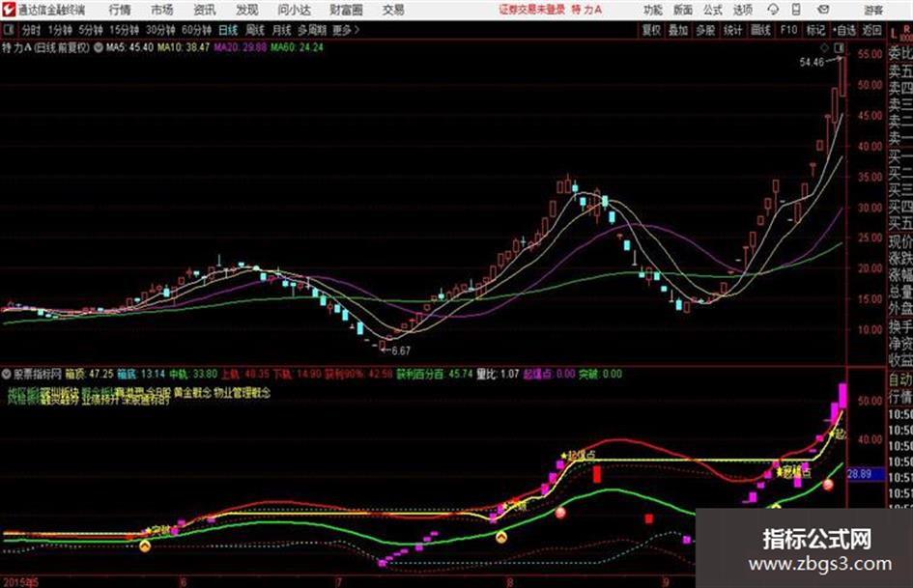Click the 标记 mark button
Image resolution: width=913 pixels, height=588 pixels.
point(815,30)
